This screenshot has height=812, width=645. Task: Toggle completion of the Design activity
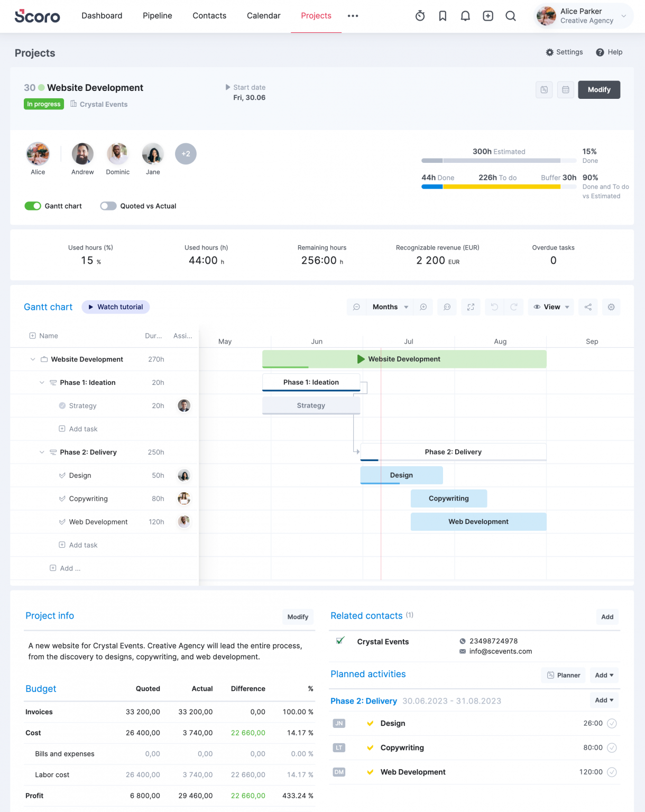click(612, 723)
